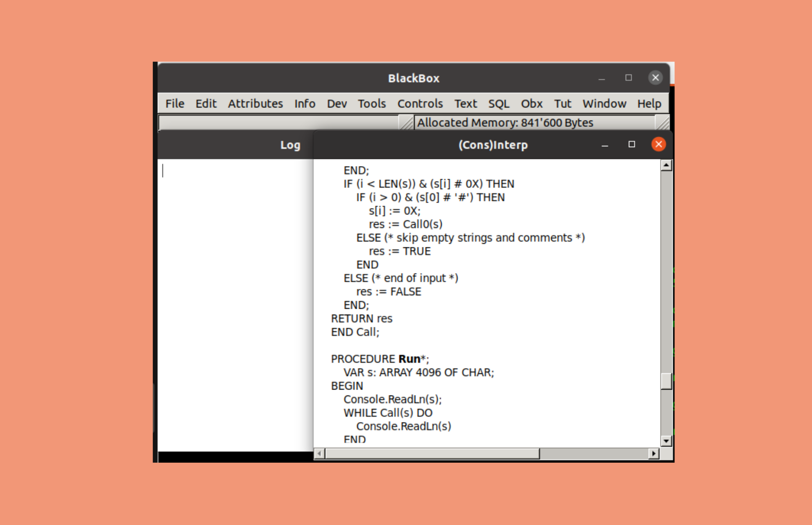Click the 'res := FALSE' line

[388, 292]
